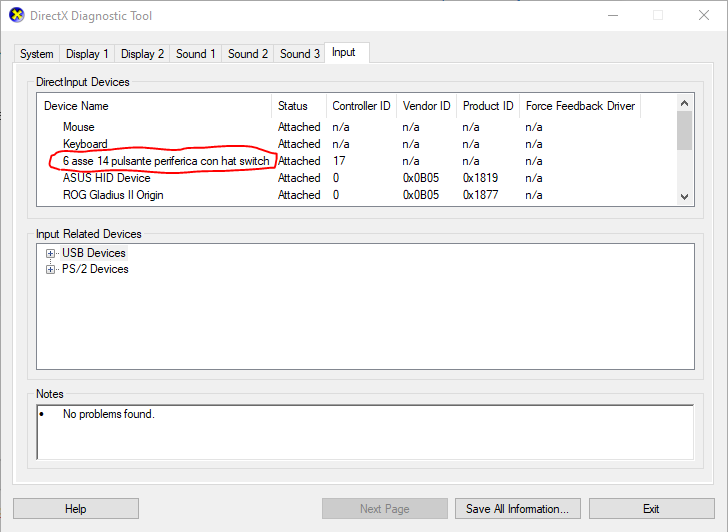Screen dimensions: 728x532
Task: Select the Input tab
Action: (347, 52)
